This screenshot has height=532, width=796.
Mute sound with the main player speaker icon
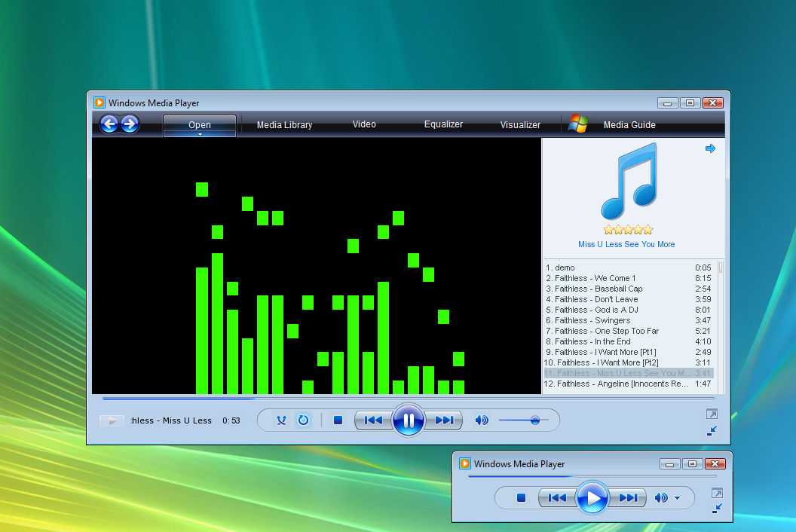(481, 420)
